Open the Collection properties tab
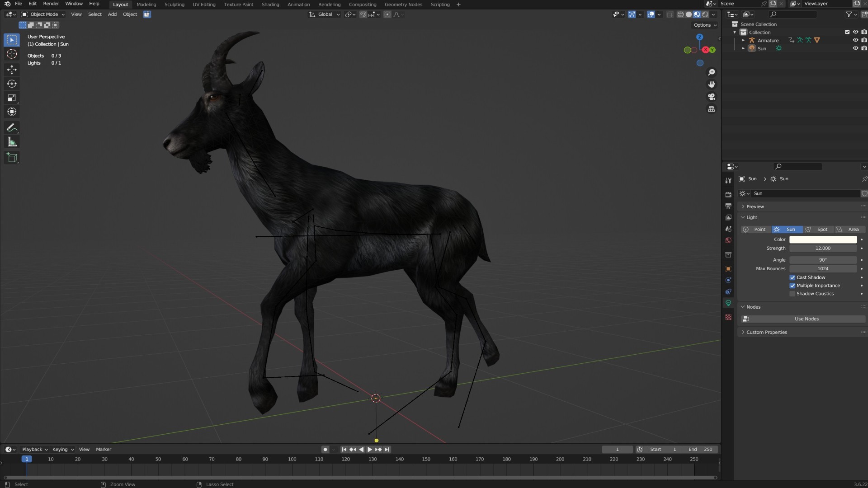The width and height of the screenshot is (868, 488). pos(728,255)
